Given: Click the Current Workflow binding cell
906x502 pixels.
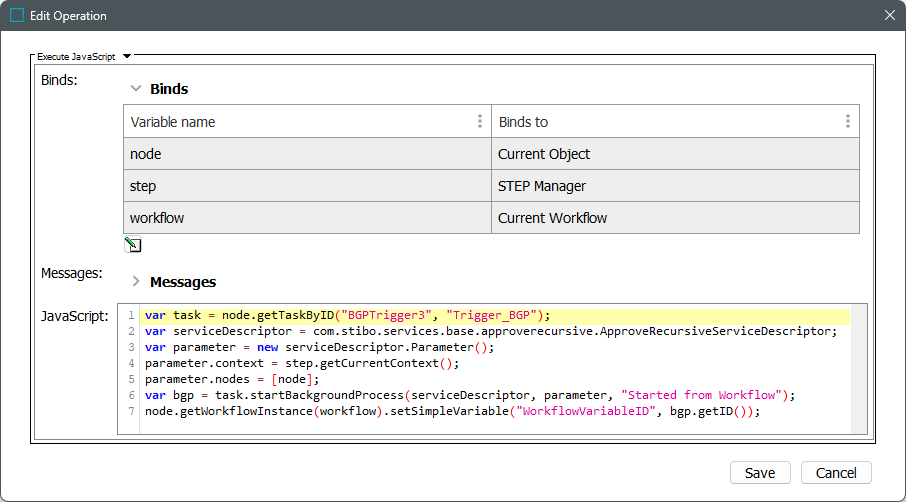Looking at the screenshot, I should point(675,218).
